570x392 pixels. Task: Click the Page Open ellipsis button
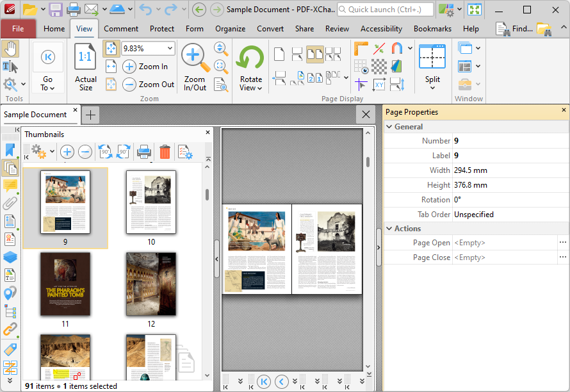[x=563, y=243]
